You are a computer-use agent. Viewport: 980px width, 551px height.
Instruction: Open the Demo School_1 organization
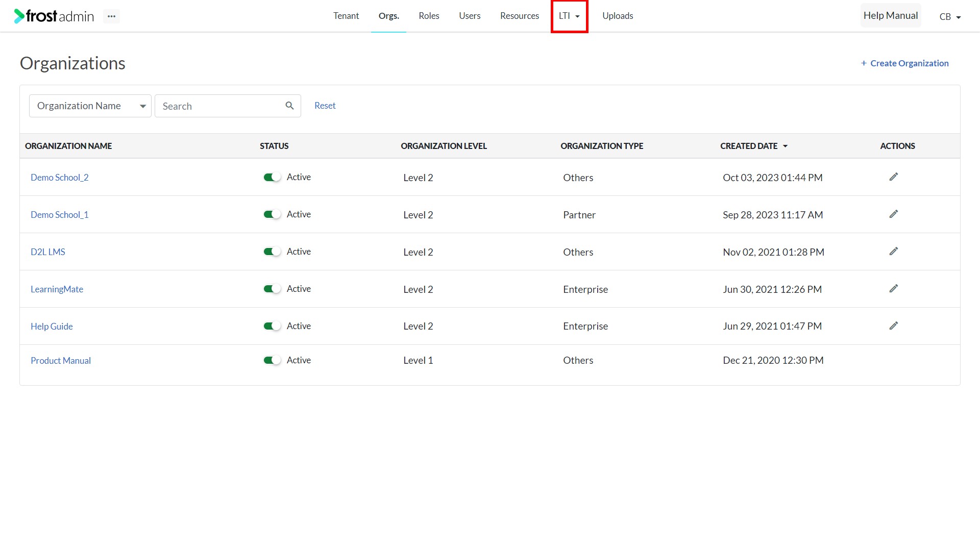(x=60, y=215)
